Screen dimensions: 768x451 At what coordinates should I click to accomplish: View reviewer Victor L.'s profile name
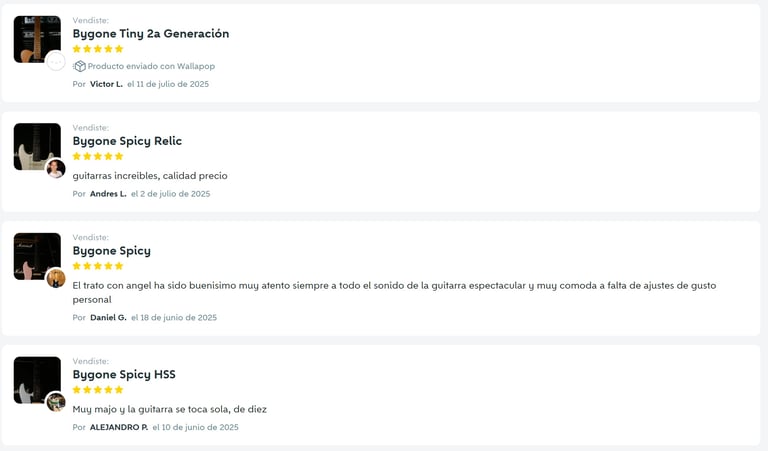tap(106, 84)
